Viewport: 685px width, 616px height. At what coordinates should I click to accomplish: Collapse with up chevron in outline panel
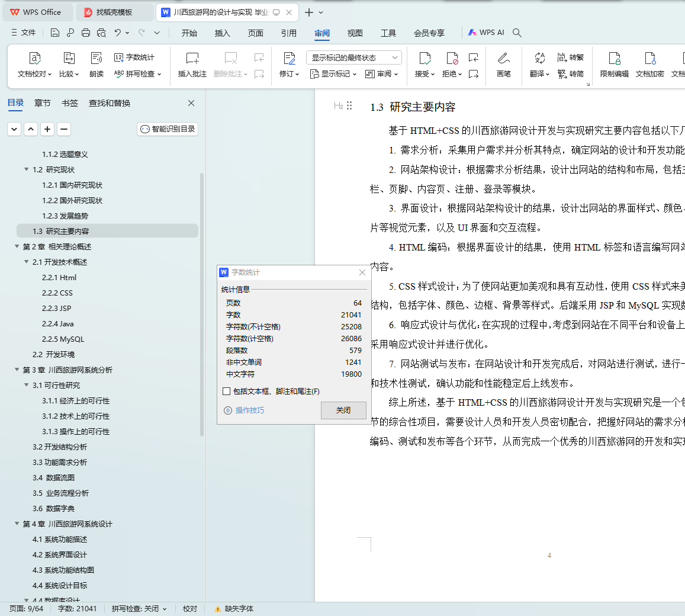pos(31,129)
